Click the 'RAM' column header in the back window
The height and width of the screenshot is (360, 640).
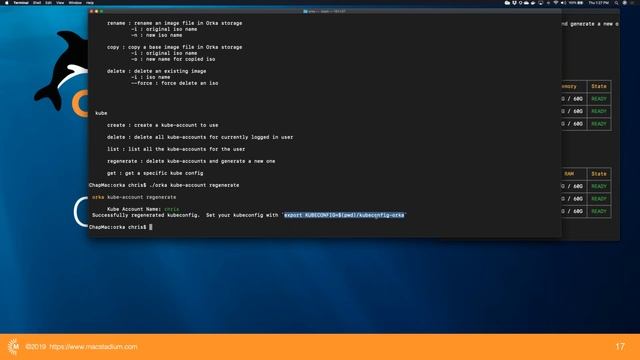(569, 174)
